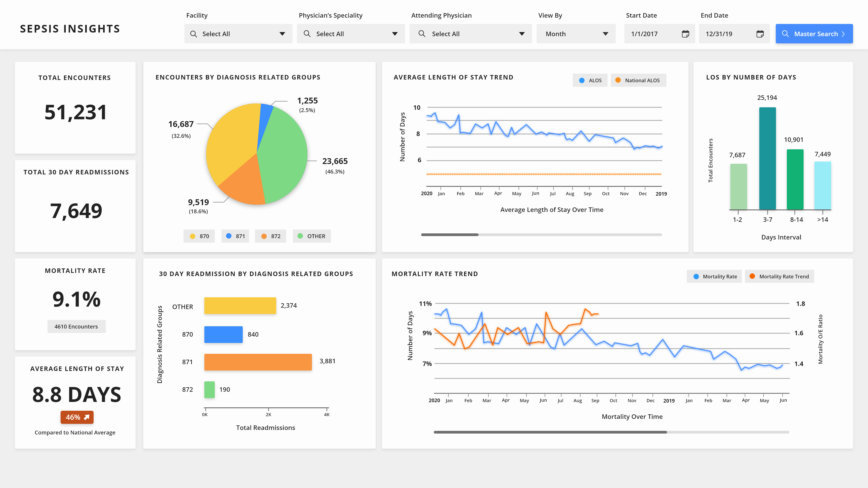Expand the Facility dropdown arrow
The height and width of the screenshot is (488, 868).
tap(282, 34)
